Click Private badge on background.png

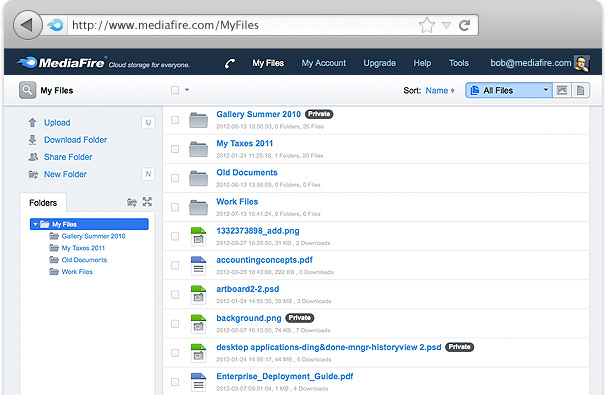pos(300,318)
